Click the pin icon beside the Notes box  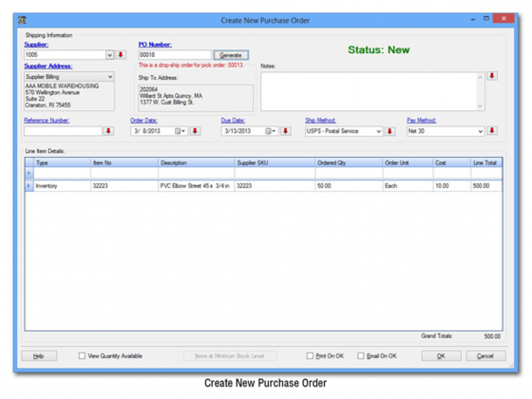click(492, 76)
